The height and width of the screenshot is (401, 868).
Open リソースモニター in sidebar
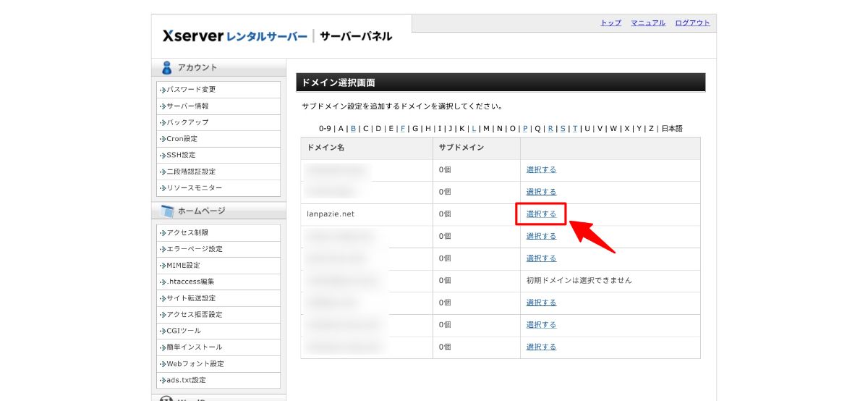coord(194,188)
